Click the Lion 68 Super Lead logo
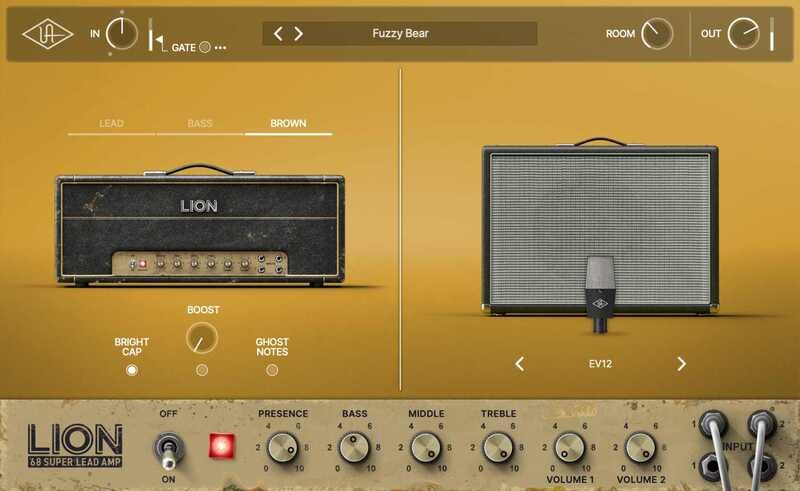The height and width of the screenshot is (491, 800). [x=75, y=446]
